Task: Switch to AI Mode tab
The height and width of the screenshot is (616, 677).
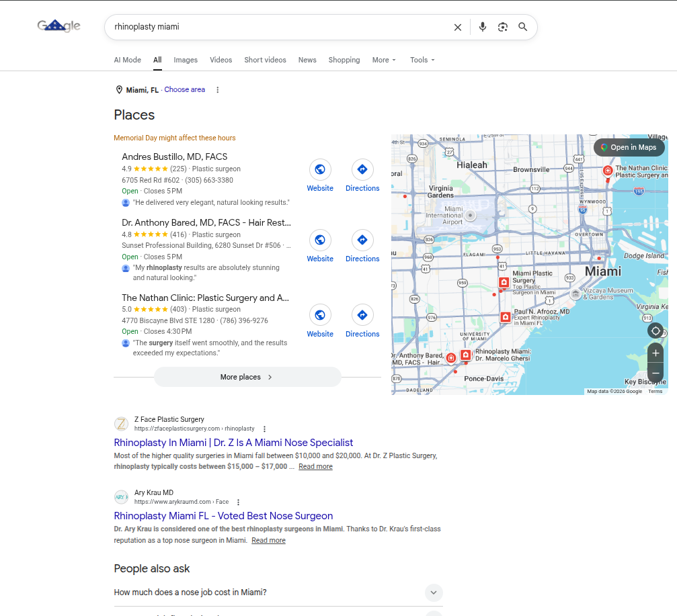Action: (127, 60)
